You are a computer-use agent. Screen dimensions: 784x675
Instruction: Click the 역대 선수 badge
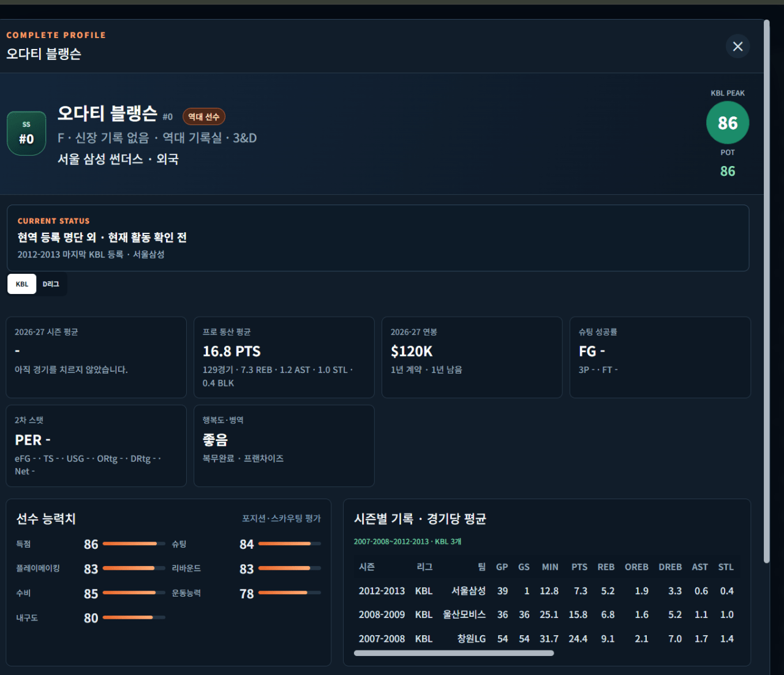pos(204,116)
